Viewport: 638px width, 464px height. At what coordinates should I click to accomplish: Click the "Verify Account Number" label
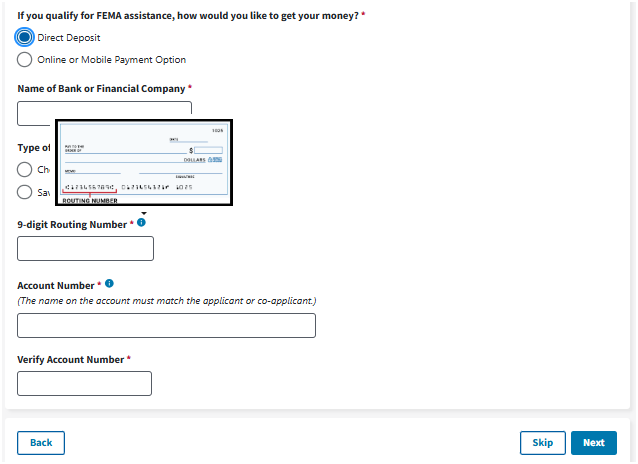70,359
